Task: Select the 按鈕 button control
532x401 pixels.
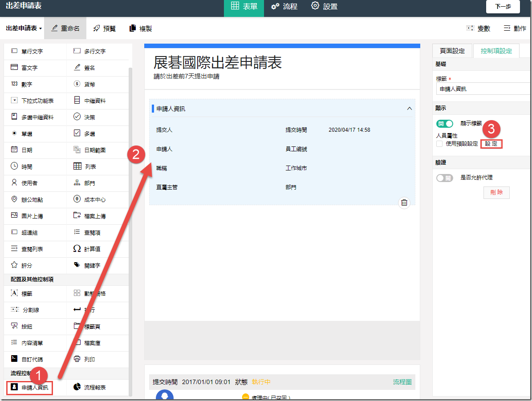Action: [35, 326]
